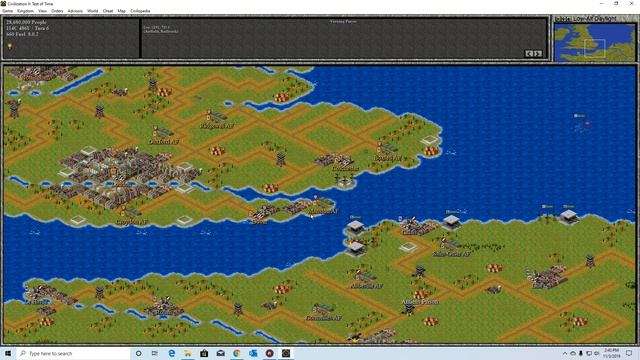Open the Orders menu

tap(57, 11)
